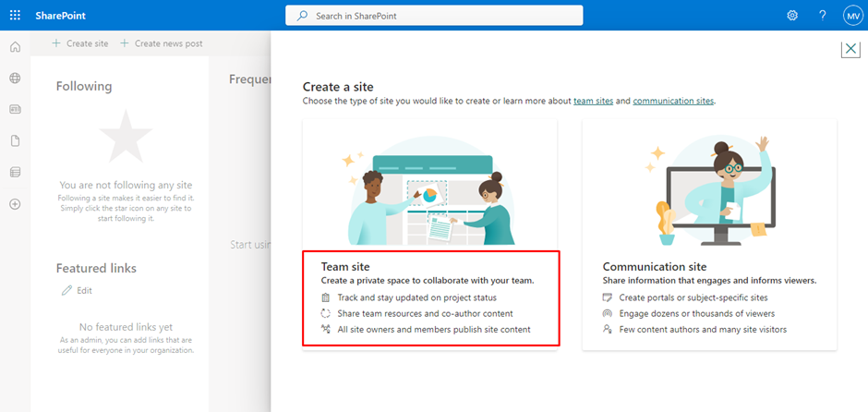Open My lists icon in sidebar
This screenshot has width=868, height=412.
point(15,172)
